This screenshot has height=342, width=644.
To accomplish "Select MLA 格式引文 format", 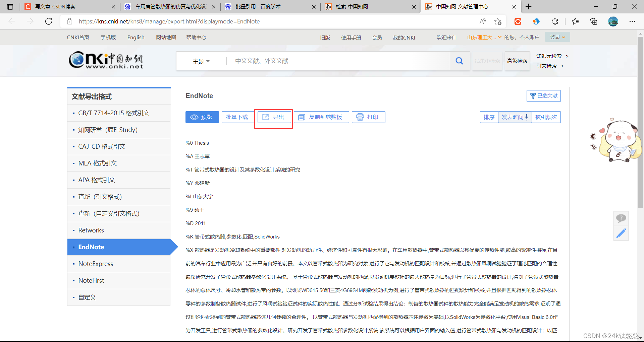I will coord(119,163).
